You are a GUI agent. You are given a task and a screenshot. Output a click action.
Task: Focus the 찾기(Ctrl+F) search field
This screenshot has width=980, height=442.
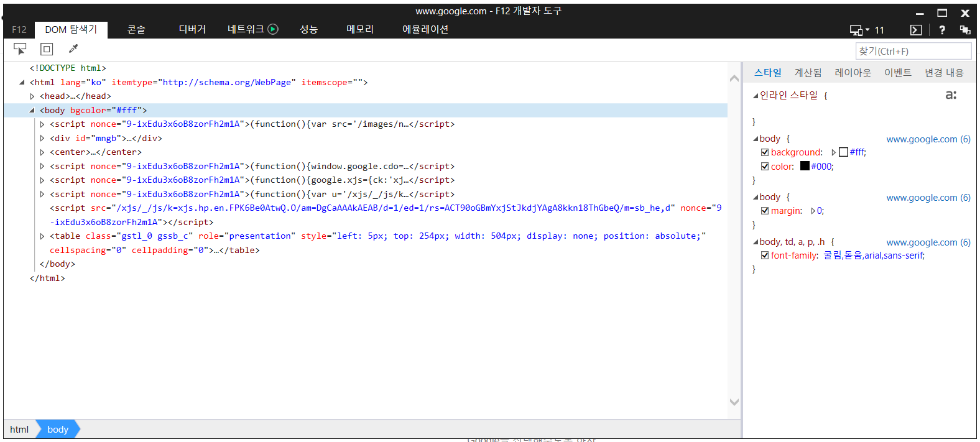913,51
